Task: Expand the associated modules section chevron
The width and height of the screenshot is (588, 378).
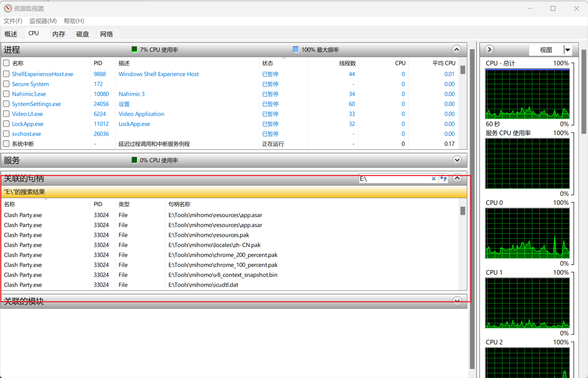Action: coord(457,301)
